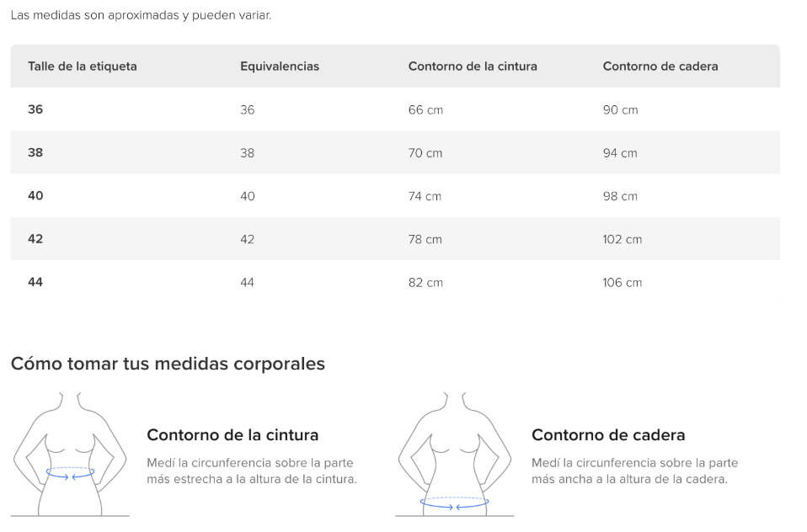Click the 'Contorno de la cintura' guide title

[x=232, y=435]
